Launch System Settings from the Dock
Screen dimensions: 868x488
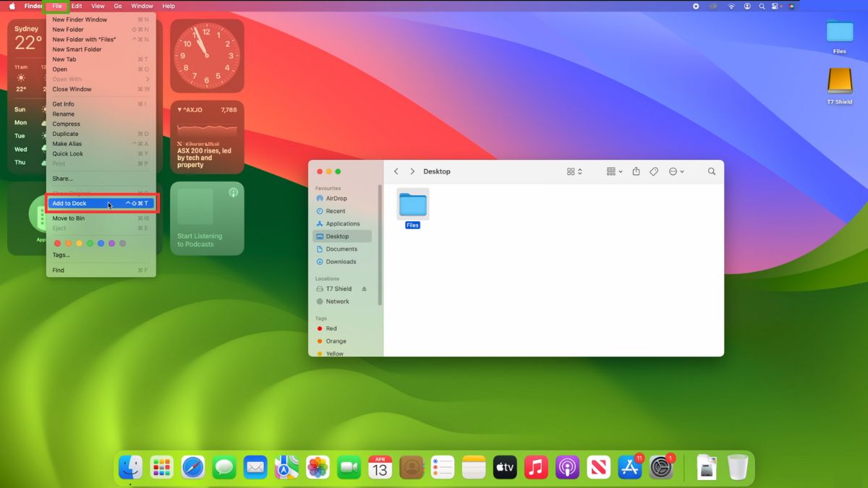tap(661, 467)
